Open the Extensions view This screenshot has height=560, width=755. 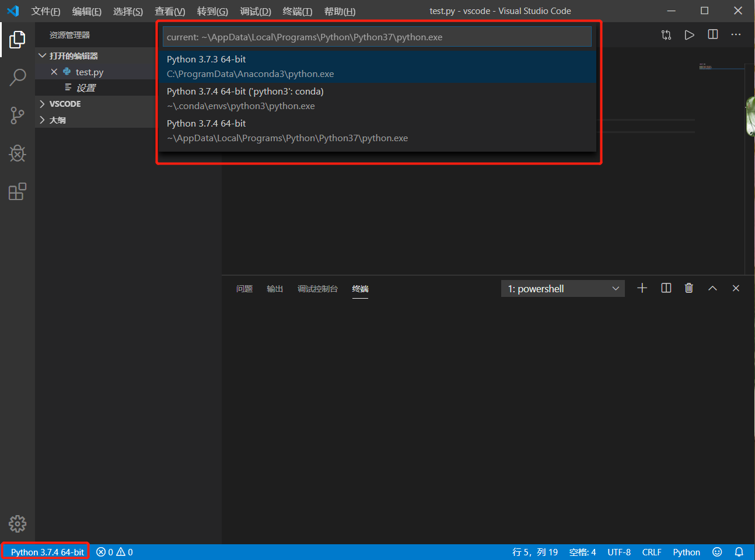pyautogui.click(x=18, y=192)
